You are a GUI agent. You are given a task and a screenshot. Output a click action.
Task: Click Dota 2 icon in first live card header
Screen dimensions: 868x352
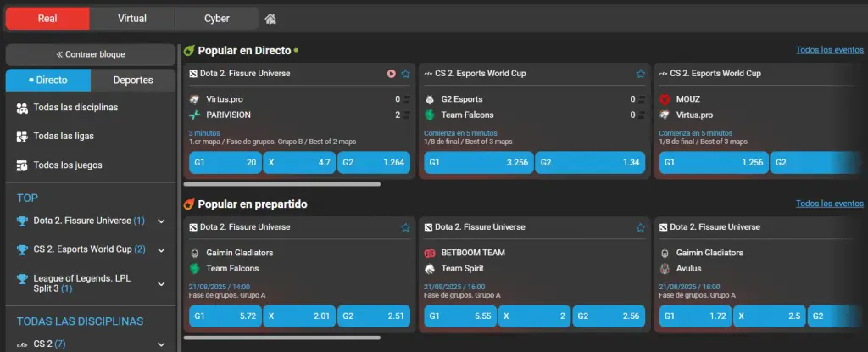click(193, 74)
